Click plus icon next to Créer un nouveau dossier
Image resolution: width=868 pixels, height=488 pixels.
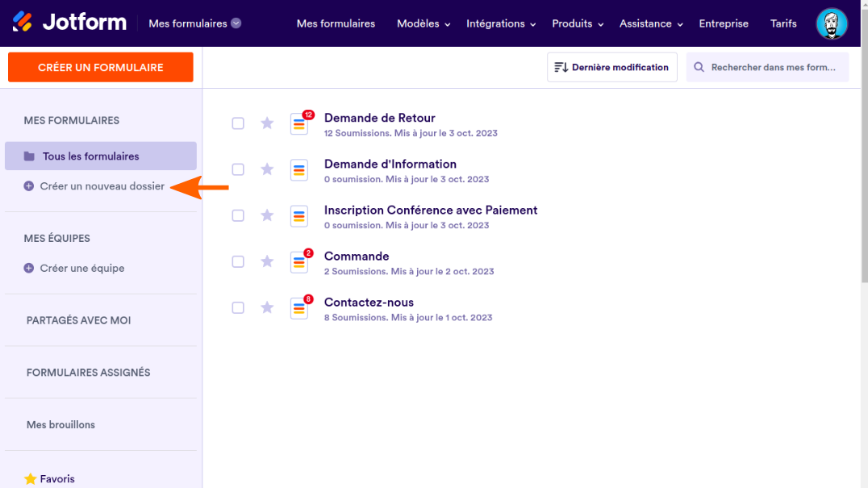tap(29, 186)
